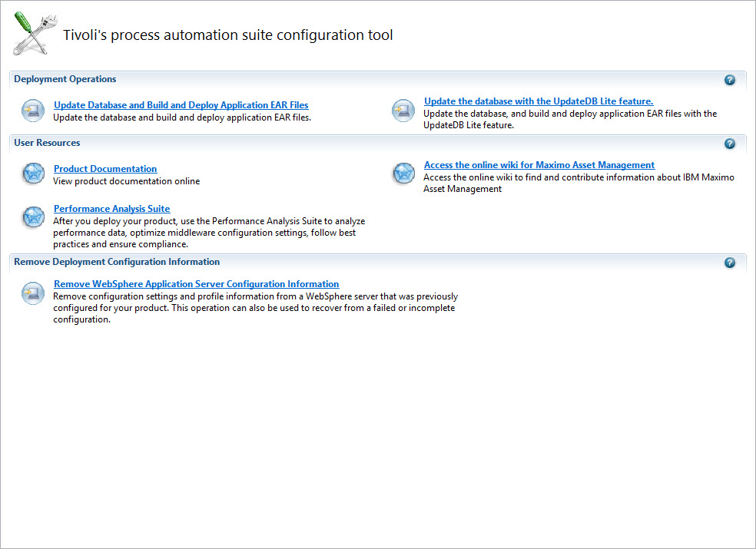Access the online wiki for Maximo Asset Management
The image size is (756, 549).
539,165
